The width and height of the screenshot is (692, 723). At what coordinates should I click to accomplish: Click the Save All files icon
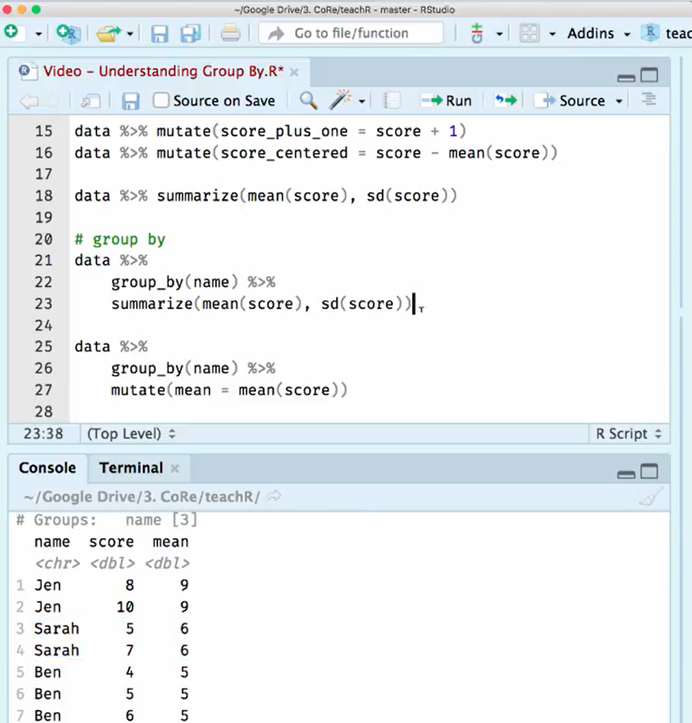(190, 33)
